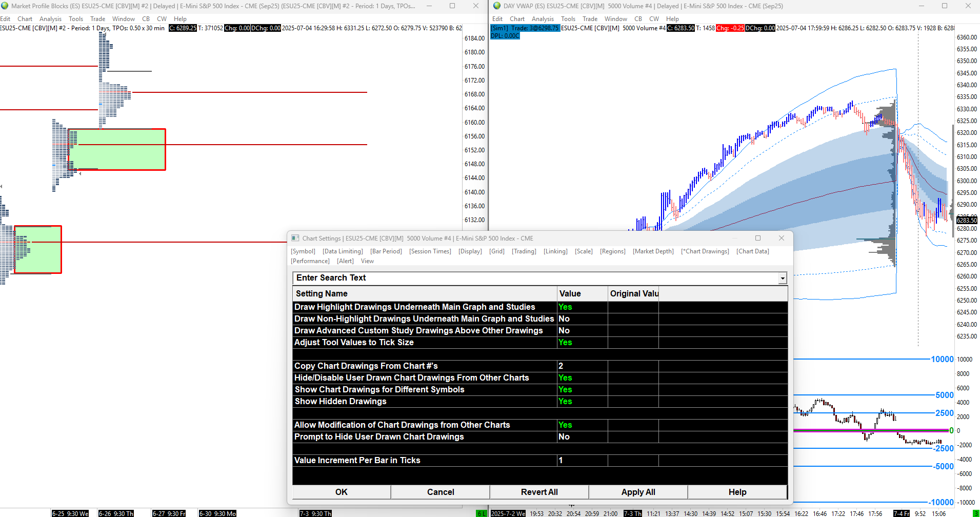Maximize the Chart Settings dialog
This screenshot has width=980, height=517.
click(x=758, y=238)
